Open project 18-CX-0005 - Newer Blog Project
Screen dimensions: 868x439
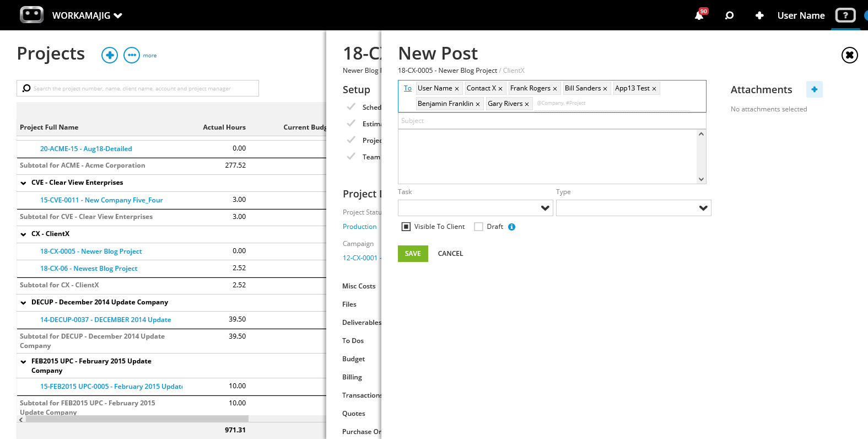point(91,251)
